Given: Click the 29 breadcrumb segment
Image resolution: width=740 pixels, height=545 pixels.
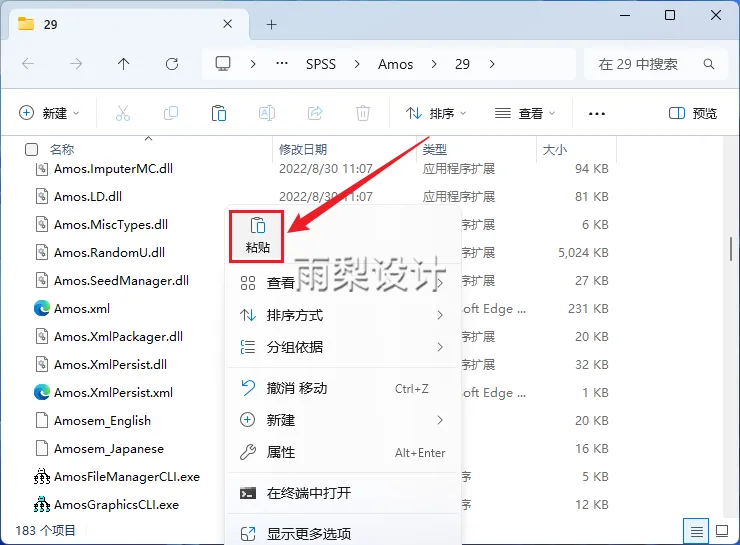Looking at the screenshot, I should pos(462,64).
